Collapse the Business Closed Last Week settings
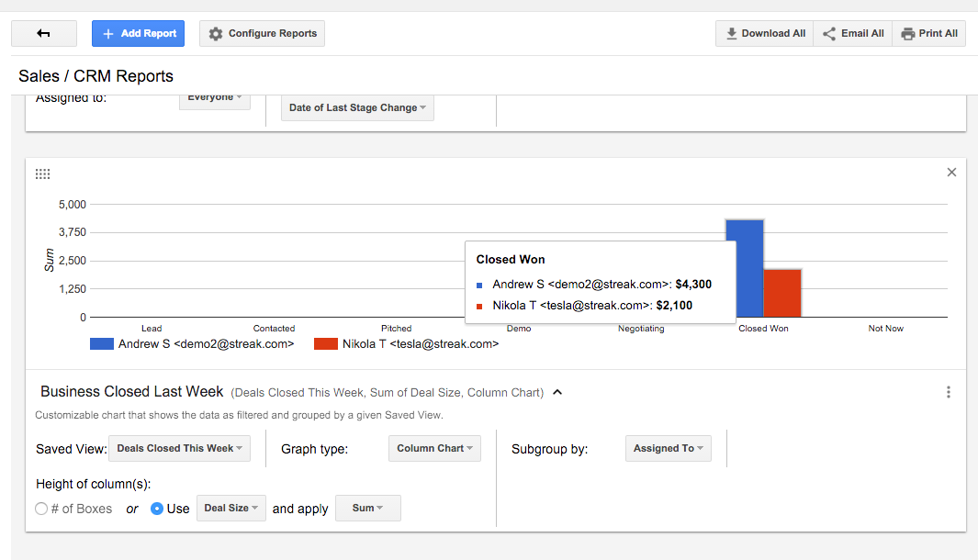This screenshot has height=560, width=978. pos(557,392)
